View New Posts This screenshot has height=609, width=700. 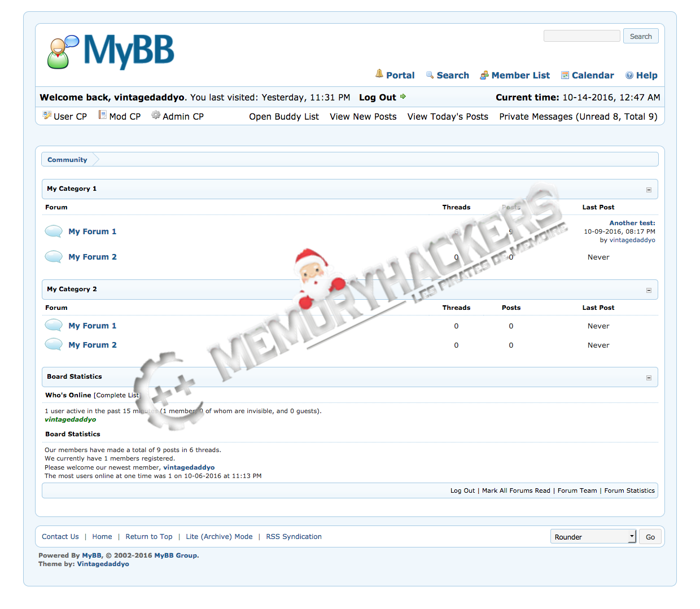tap(363, 116)
